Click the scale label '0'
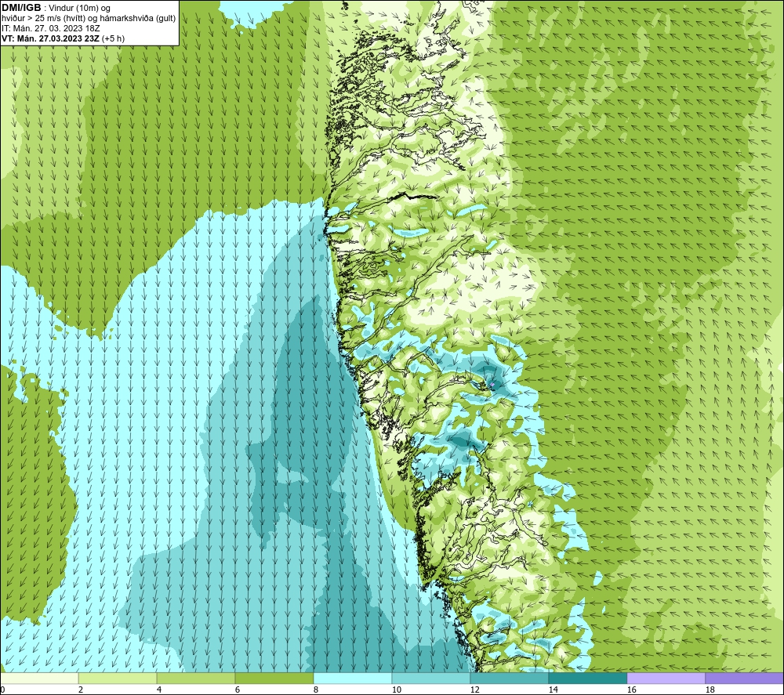The height and width of the screenshot is (695, 784). click(x=2, y=690)
